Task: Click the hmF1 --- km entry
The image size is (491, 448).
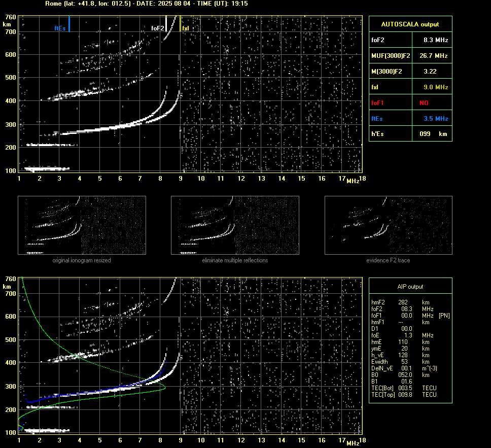Action: [x=400, y=322]
